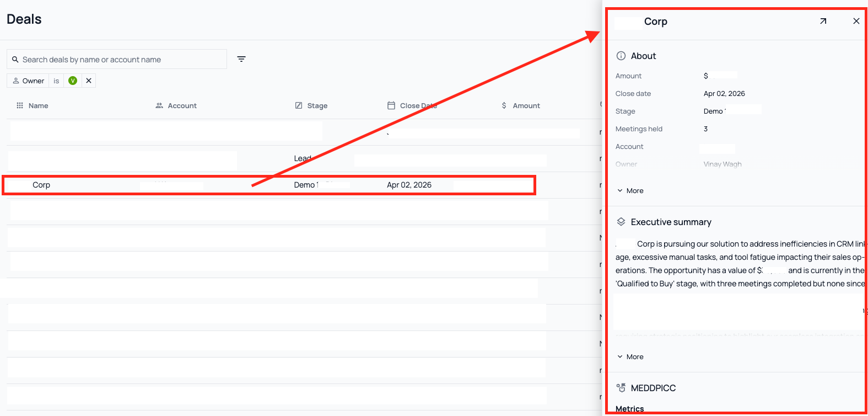Screen dimensions: 868x416
Task: Click the green V owner avatar
Action: point(73,81)
